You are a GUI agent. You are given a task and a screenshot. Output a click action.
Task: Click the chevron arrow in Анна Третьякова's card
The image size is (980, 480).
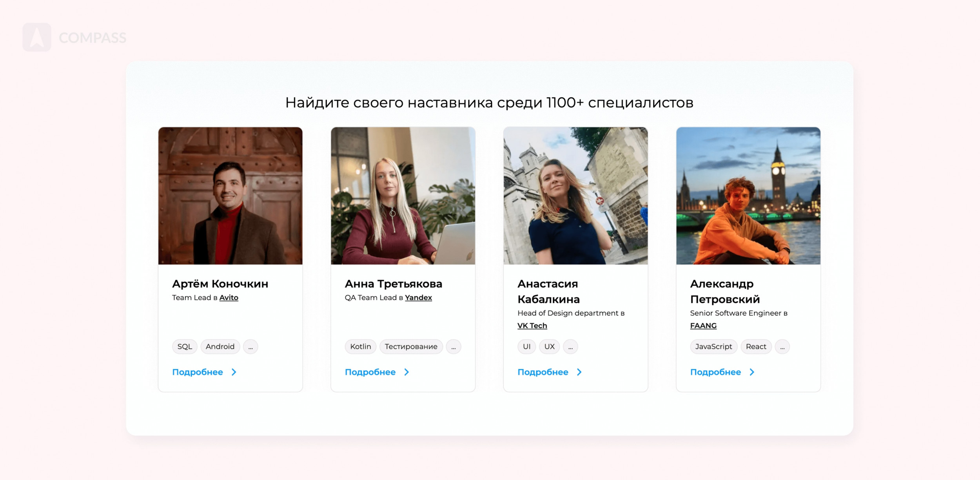click(407, 372)
